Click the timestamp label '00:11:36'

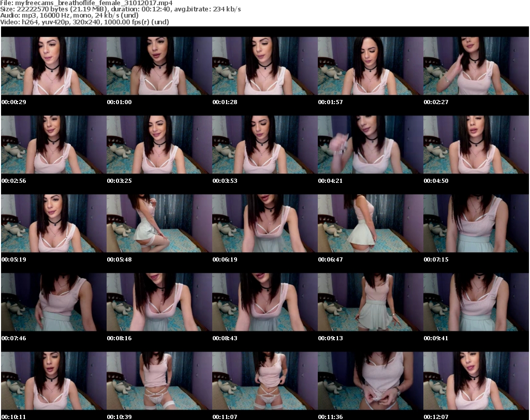click(330, 416)
